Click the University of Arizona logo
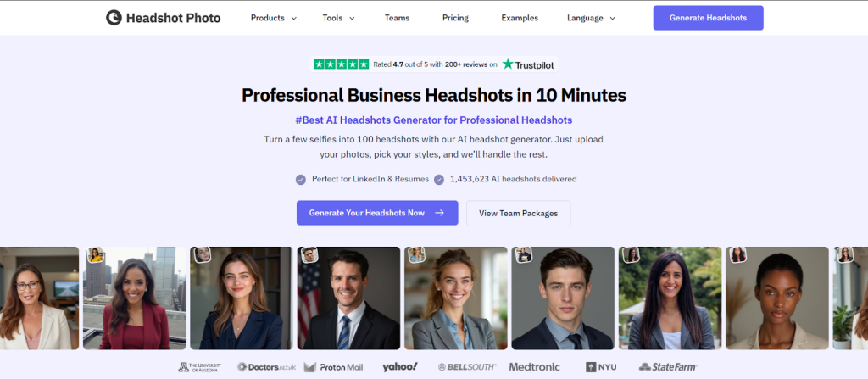Image resolution: width=868 pixels, height=379 pixels. (x=199, y=367)
